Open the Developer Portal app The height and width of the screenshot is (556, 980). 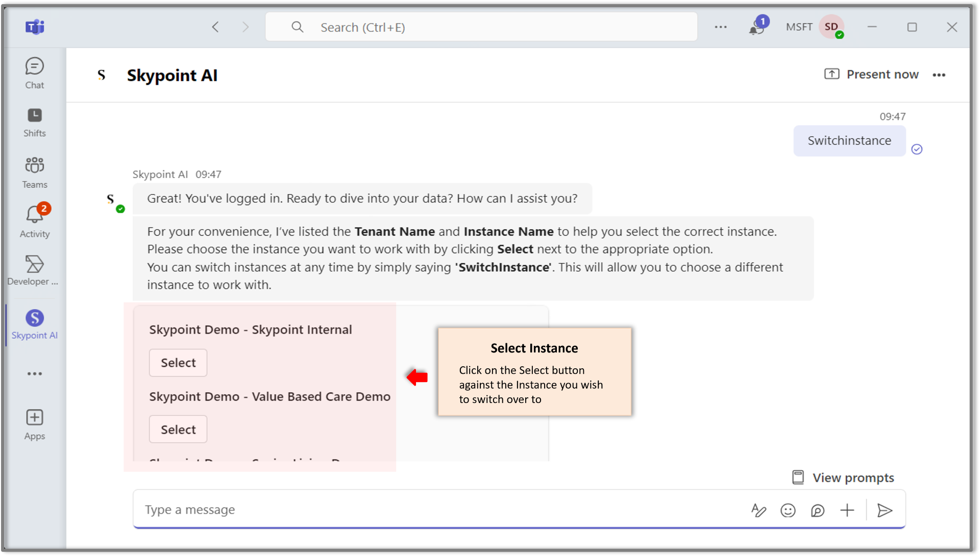(33, 271)
